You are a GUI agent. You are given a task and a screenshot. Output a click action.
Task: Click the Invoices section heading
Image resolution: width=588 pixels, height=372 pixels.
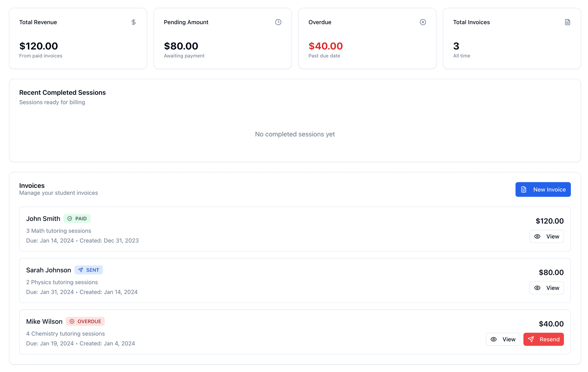[x=32, y=185]
